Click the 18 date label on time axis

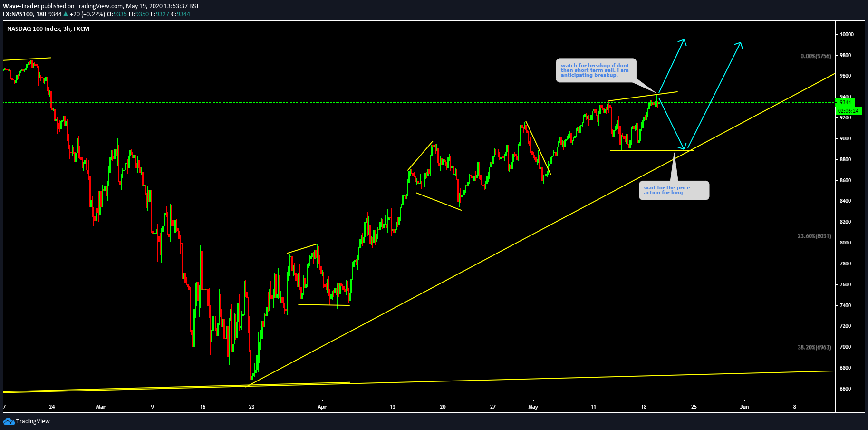coord(644,407)
